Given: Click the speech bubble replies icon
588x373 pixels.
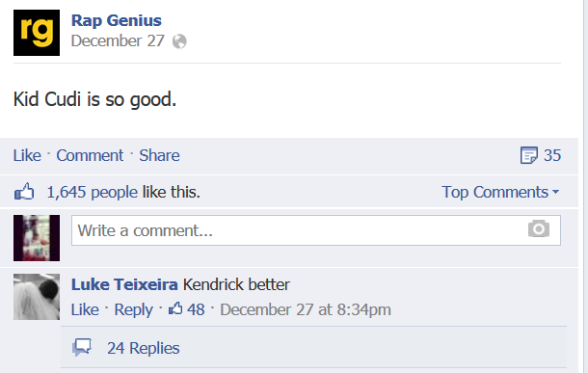Looking at the screenshot, I should (82, 347).
